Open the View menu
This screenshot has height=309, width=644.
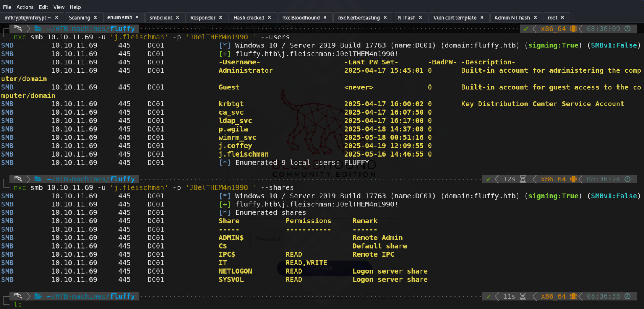(59, 7)
